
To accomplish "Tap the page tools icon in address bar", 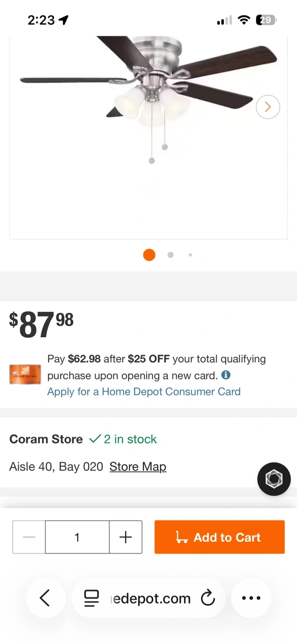I will click(92, 598).
